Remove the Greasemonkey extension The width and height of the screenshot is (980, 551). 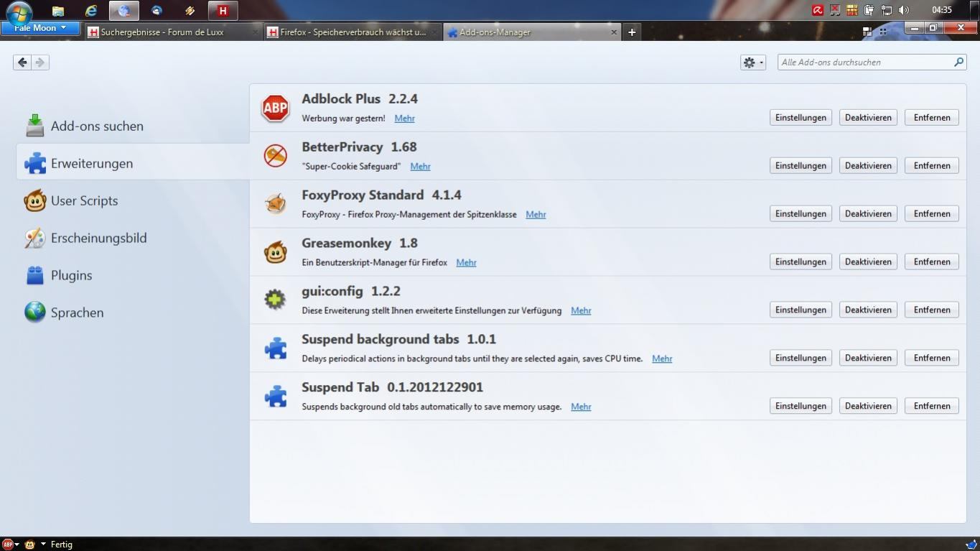[932, 261]
